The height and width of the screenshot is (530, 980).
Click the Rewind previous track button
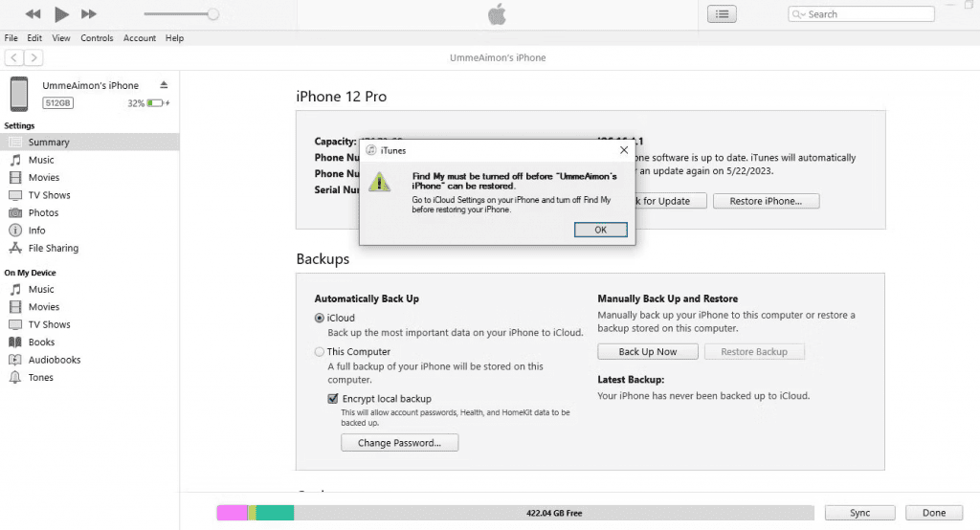[33, 14]
